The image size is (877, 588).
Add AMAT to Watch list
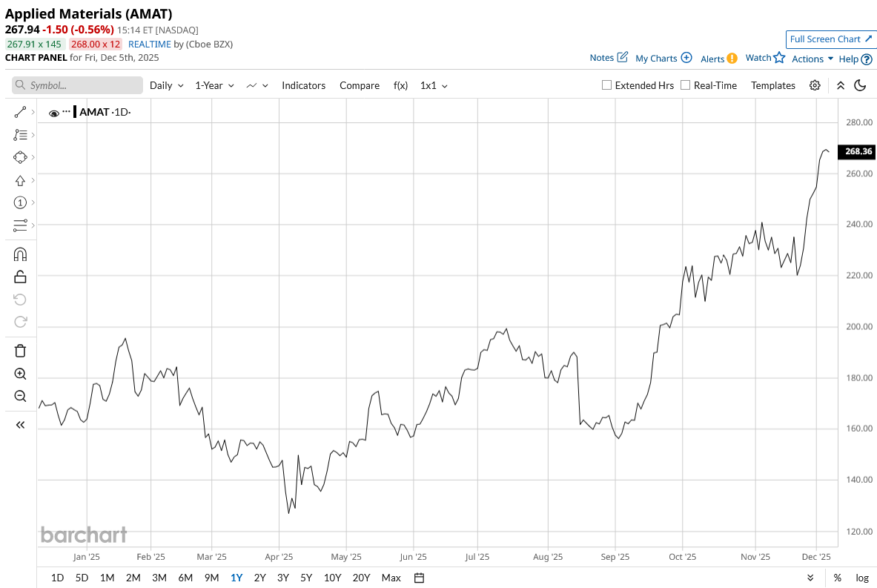point(765,58)
